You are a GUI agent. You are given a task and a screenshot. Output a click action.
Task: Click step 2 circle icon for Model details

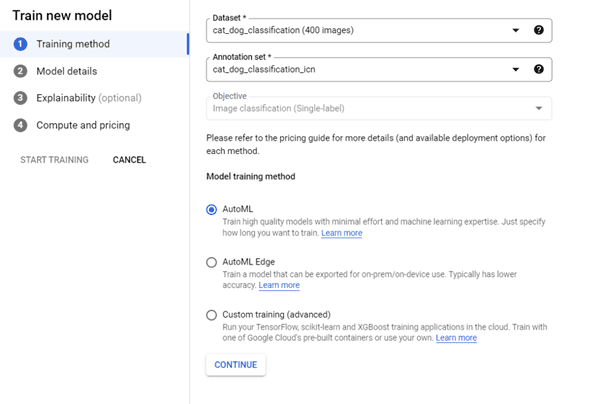[20, 71]
